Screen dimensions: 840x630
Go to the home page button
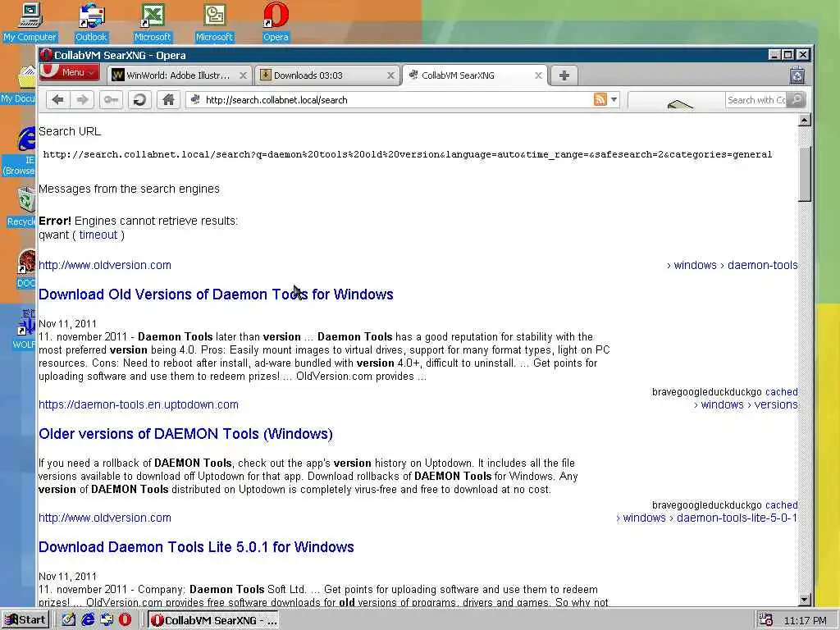click(x=168, y=99)
